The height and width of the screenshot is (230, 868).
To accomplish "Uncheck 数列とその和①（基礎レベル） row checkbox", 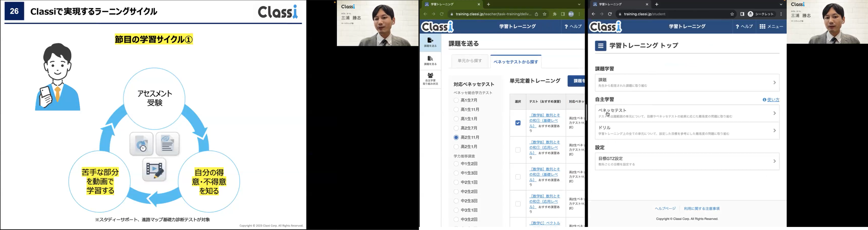I will point(518,123).
